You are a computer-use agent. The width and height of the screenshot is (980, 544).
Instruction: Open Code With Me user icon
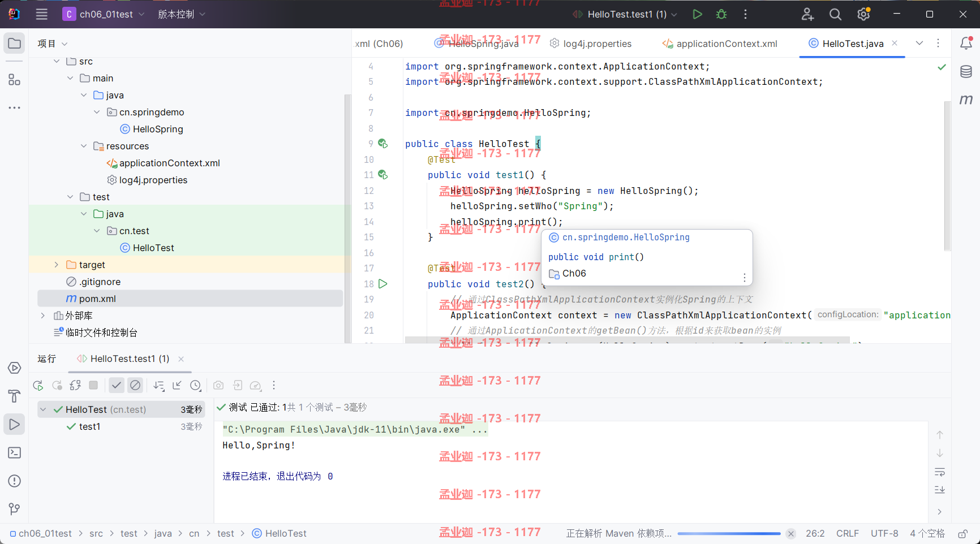(x=807, y=14)
